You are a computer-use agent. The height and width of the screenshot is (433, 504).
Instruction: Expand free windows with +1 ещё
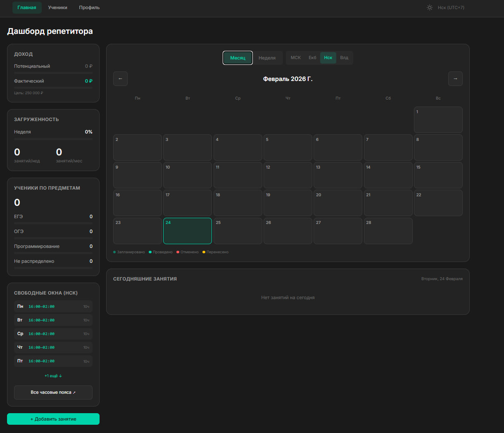(53, 376)
